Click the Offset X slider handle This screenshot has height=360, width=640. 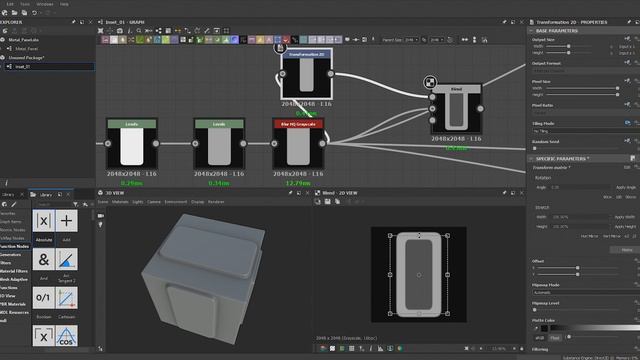pos(578,268)
